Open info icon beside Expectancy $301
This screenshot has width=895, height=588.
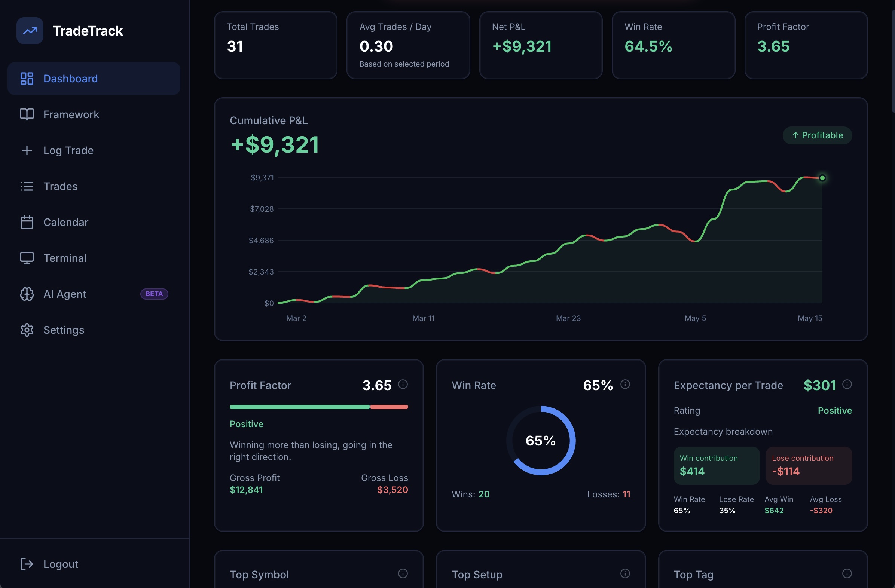847,384
